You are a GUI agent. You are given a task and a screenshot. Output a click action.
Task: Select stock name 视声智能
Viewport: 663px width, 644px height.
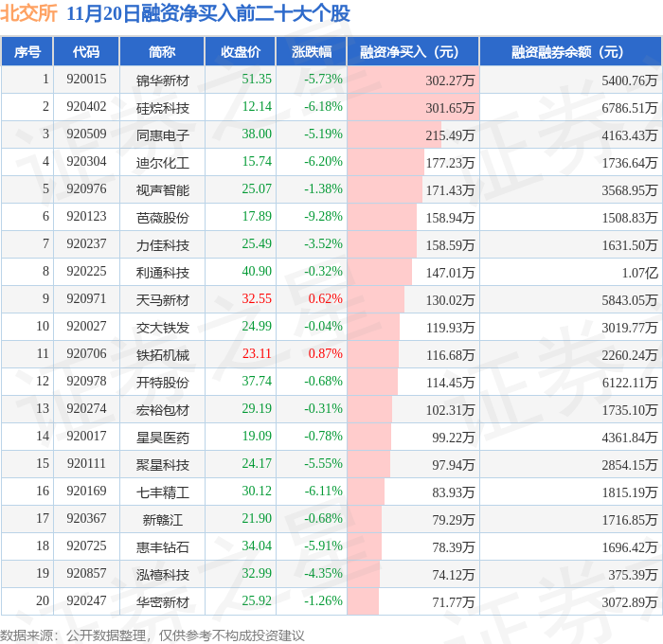(162, 190)
